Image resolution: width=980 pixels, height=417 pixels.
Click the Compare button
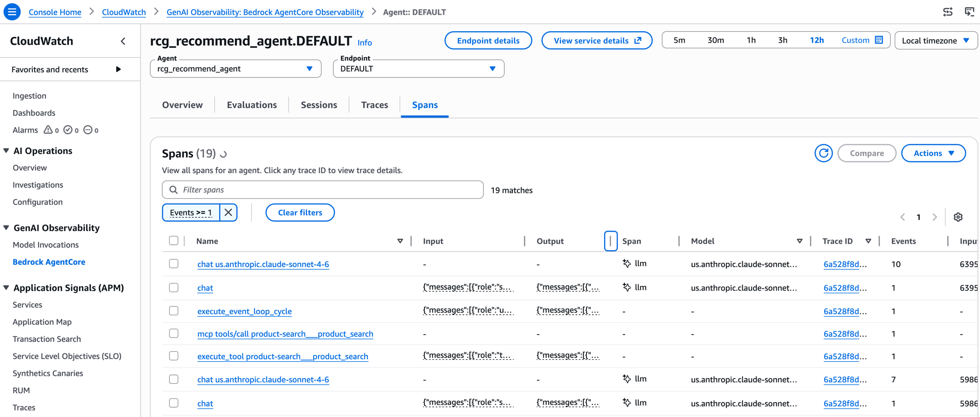click(x=867, y=153)
